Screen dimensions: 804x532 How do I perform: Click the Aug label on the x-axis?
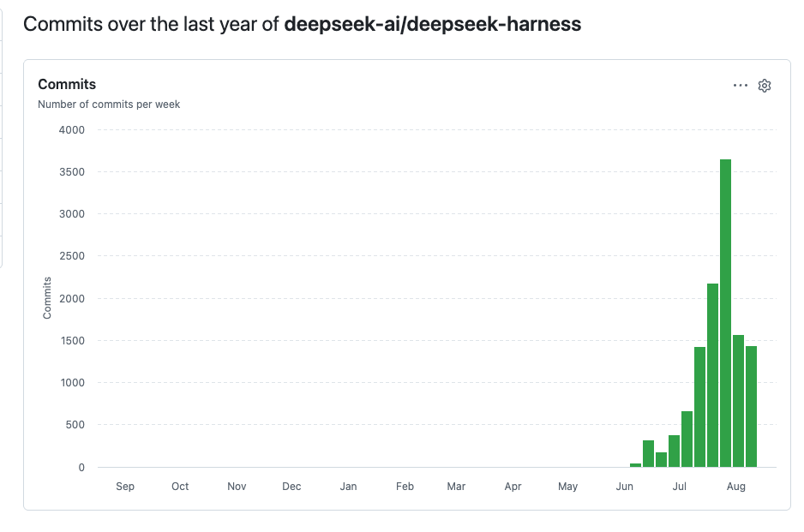point(735,487)
